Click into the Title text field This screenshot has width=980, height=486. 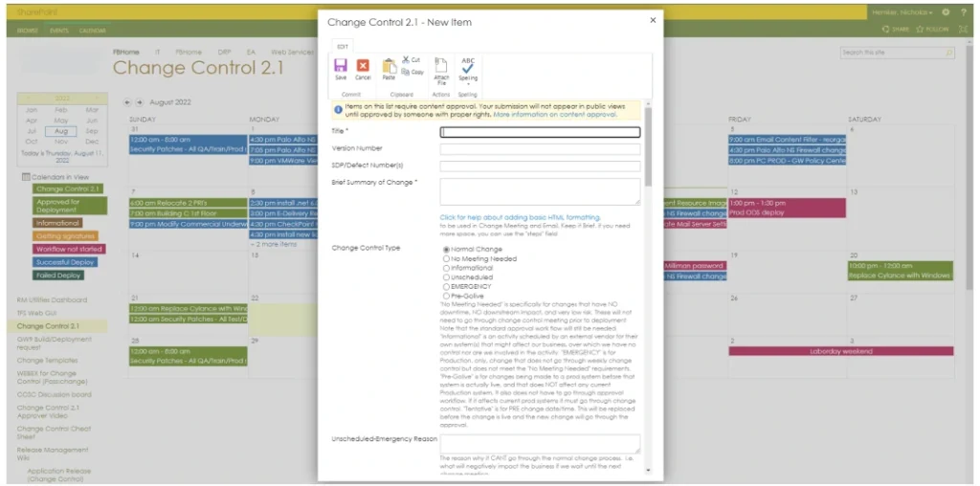coord(540,132)
